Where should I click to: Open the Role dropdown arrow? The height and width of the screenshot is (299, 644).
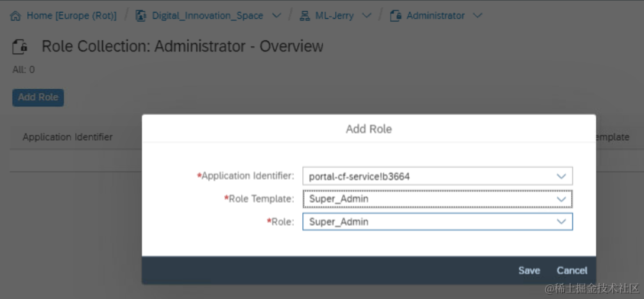coord(561,222)
